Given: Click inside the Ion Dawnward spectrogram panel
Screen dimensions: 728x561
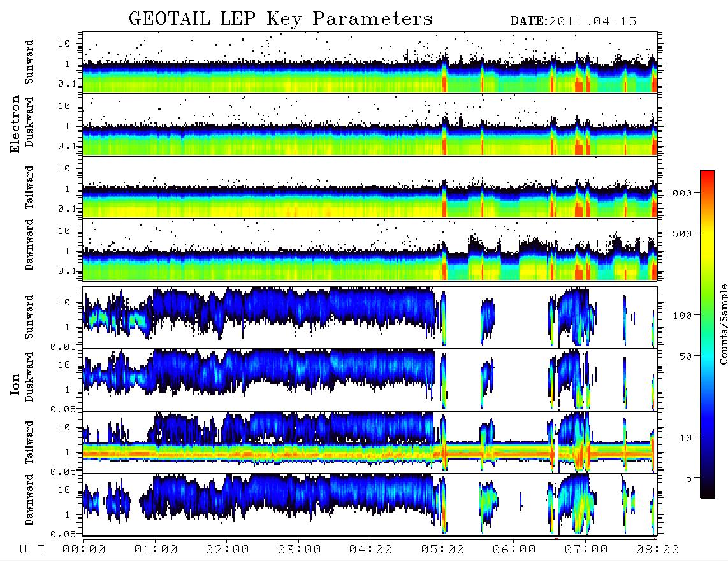Looking at the screenshot, I should tap(370, 504).
